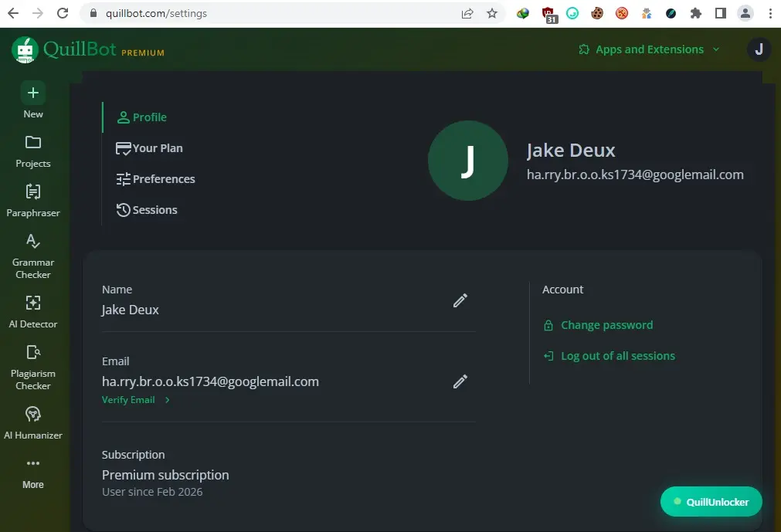Launch the AI Detector tool
The image size is (781, 532).
click(33, 311)
